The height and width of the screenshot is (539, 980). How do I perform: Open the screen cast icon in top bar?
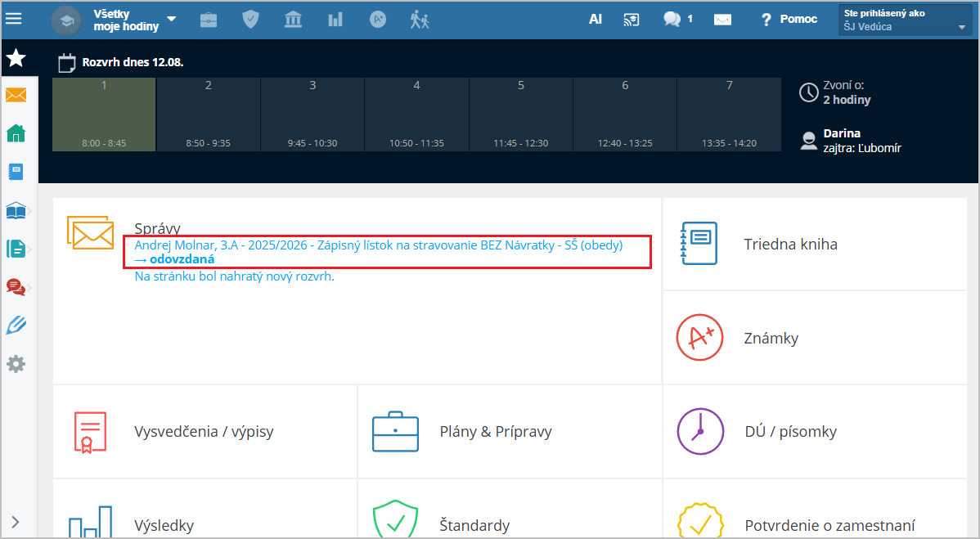point(631,20)
